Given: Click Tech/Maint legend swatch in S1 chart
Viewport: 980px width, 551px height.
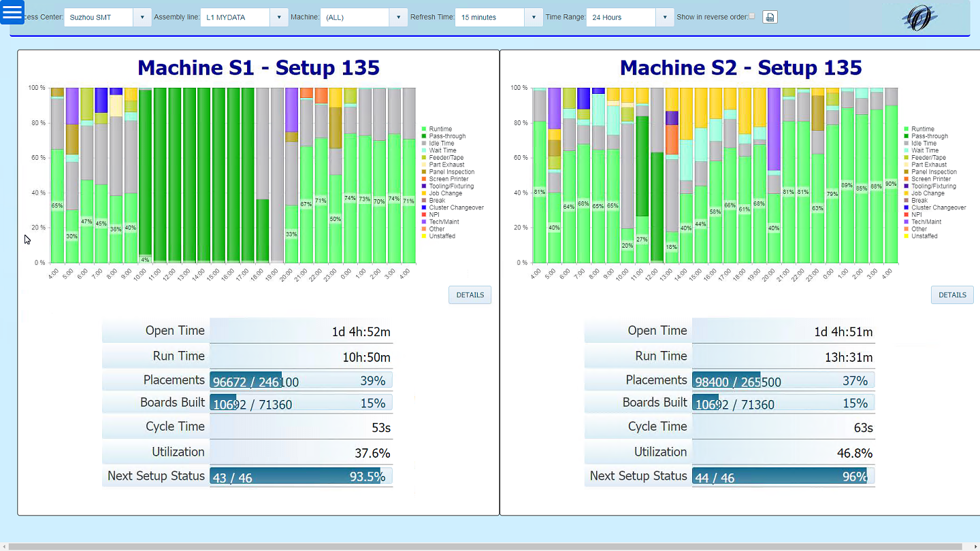Looking at the screenshot, I should click(x=424, y=222).
